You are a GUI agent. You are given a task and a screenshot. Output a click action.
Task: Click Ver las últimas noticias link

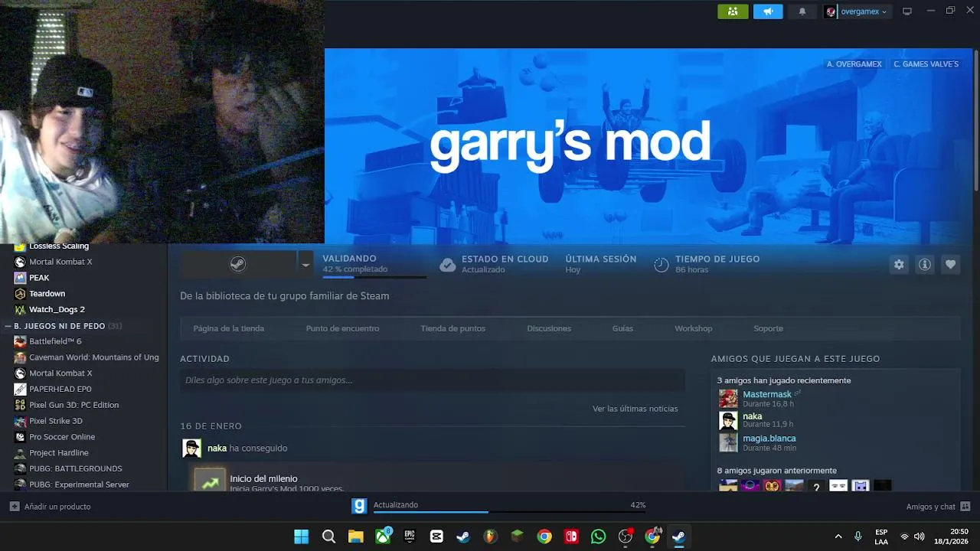tap(635, 409)
